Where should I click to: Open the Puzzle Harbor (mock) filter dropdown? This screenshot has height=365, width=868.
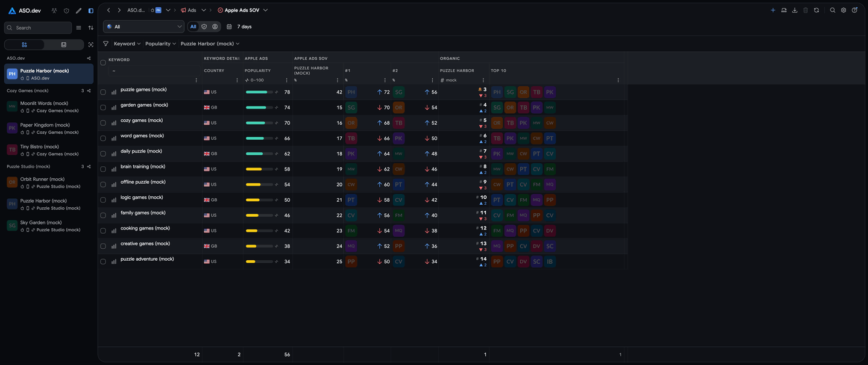coord(210,43)
